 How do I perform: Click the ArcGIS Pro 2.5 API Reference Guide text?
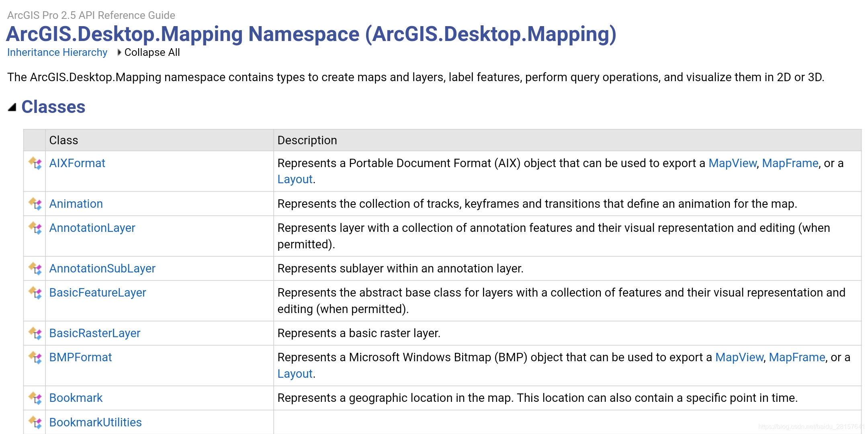coord(91,15)
